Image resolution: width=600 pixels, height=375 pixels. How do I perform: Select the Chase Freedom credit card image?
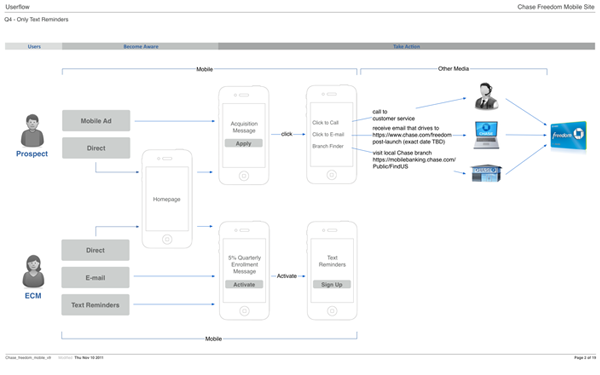(568, 135)
